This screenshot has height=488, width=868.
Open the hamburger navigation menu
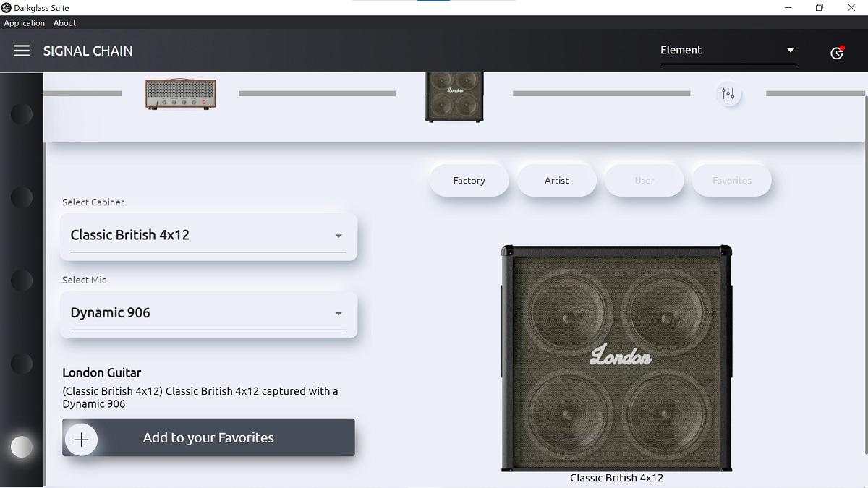[22, 51]
